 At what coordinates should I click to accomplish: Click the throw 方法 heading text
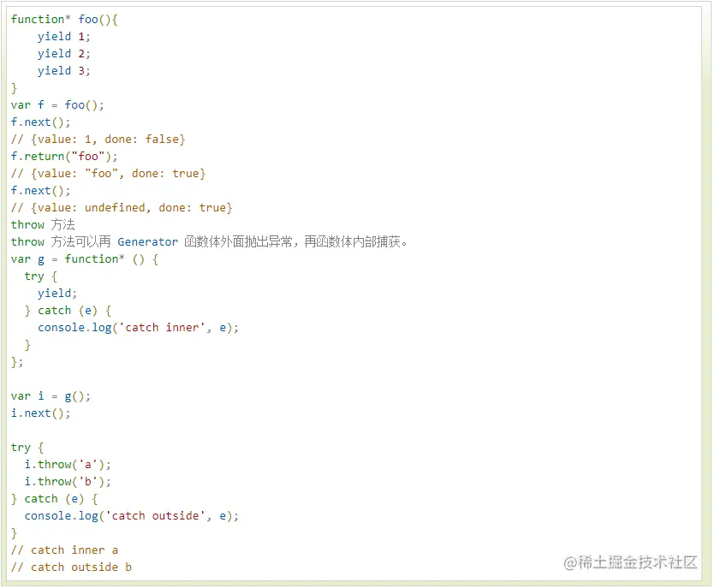[x=41, y=224]
